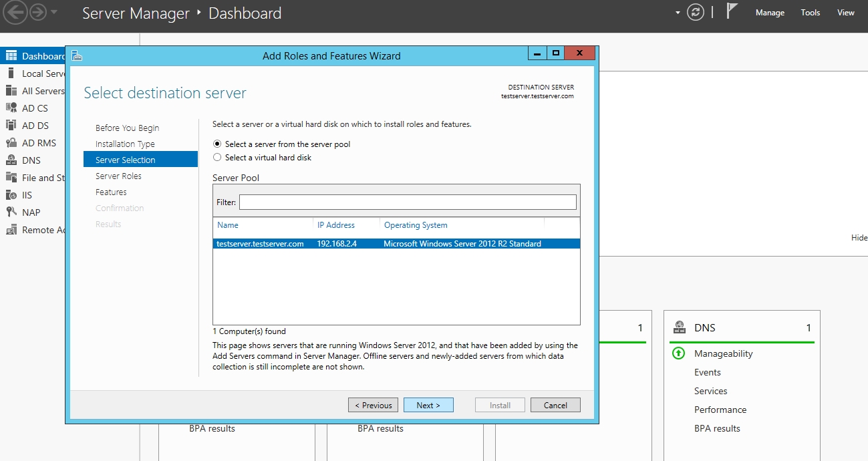Select 'Select a server from the server pool'
The width and height of the screenshot is (868, 461).
(216, 144)
